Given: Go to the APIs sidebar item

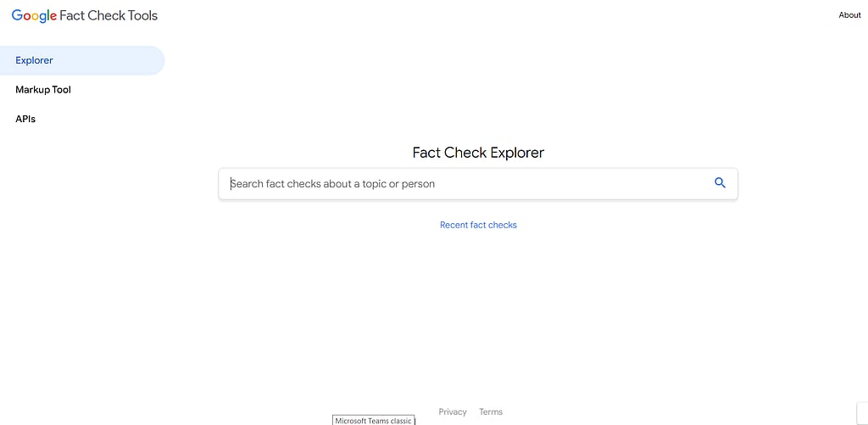Looking at the screenshot, I should (25, 119).
